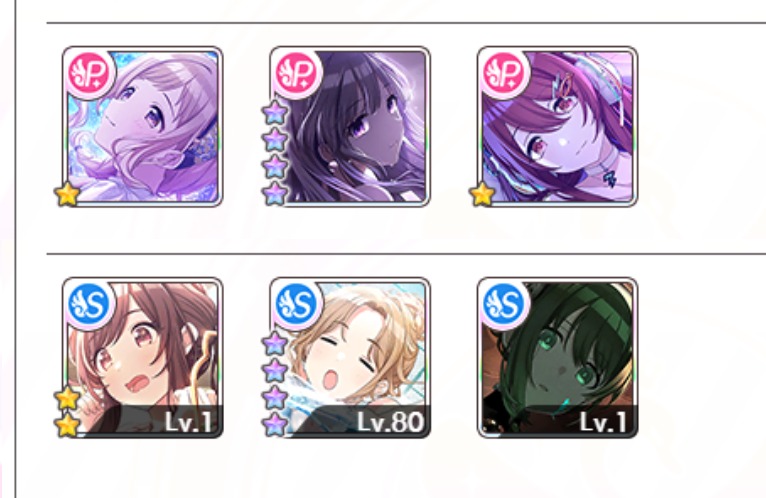Click the gold star on light pink-haired card
766x498 pixels.
pos(67,194)
